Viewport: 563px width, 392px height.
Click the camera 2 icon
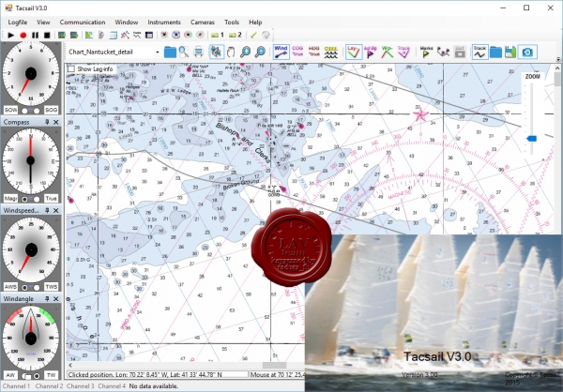(x=236, y=35)
